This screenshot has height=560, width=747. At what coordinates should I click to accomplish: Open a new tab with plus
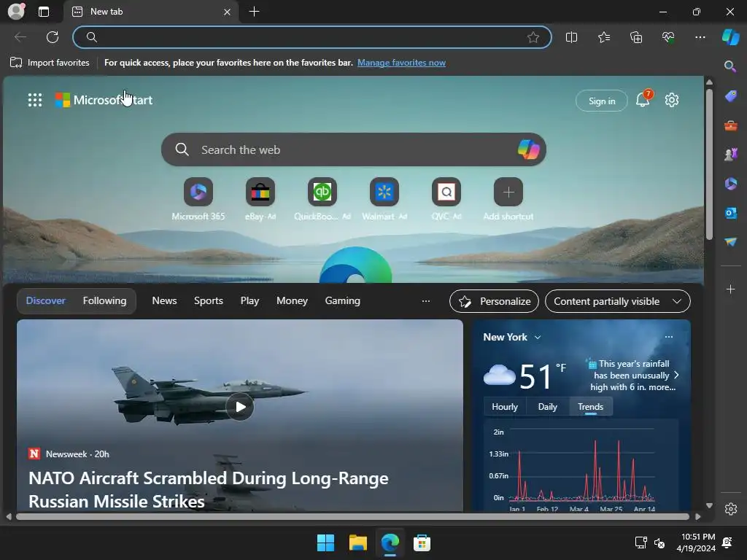255,12
